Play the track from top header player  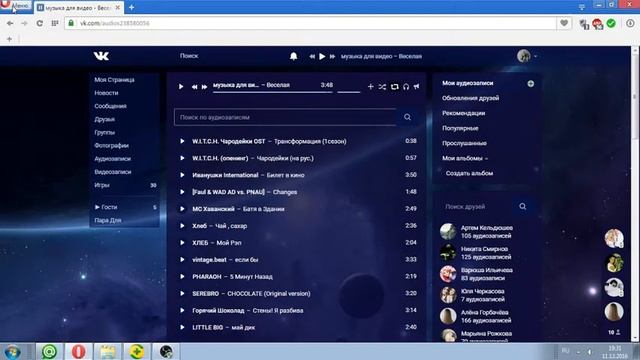[322, 56]
